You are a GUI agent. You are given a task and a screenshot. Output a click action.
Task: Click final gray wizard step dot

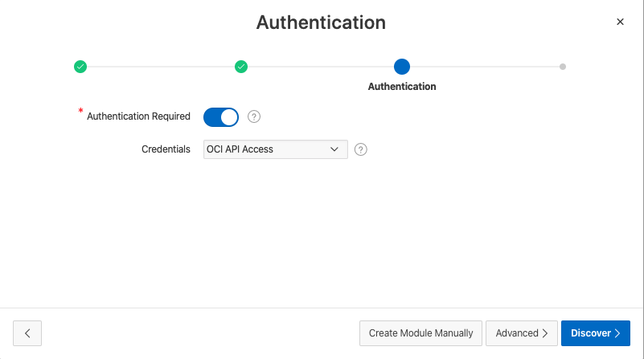[563, 67]
